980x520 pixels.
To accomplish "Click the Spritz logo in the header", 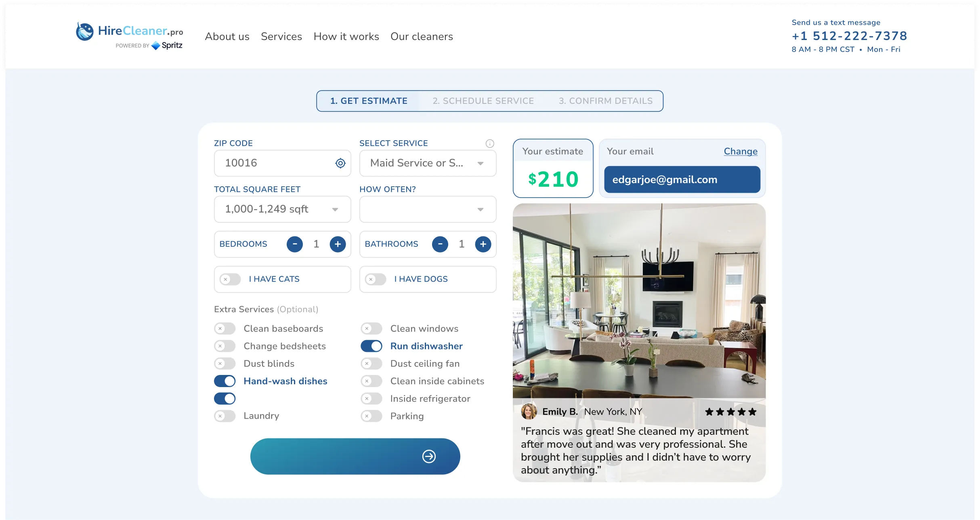I will [156, 46].
